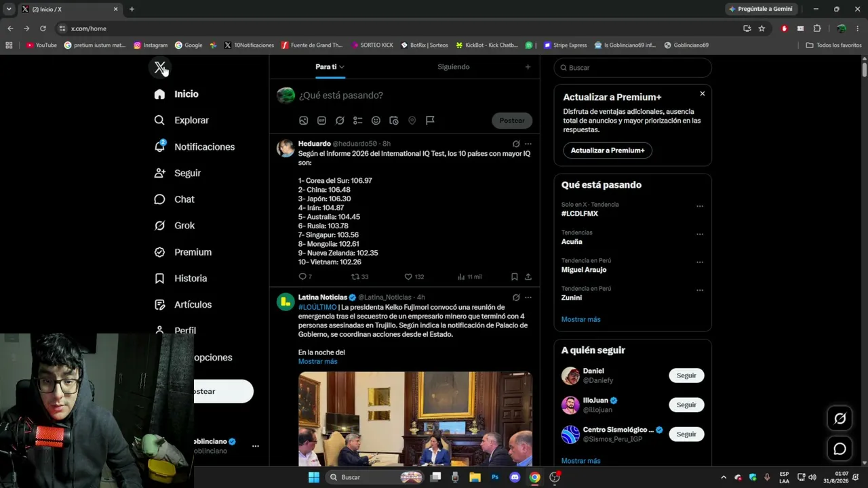Viewport: 868px width, 488px height.
Task: Open the Historia bookmark icon
Action: [x=159, y=279]
